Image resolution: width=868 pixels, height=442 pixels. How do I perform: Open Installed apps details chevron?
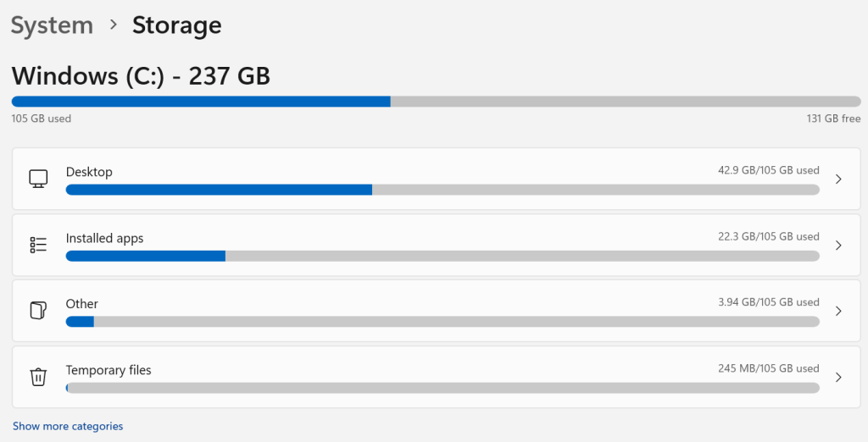[x=838, y=245]
